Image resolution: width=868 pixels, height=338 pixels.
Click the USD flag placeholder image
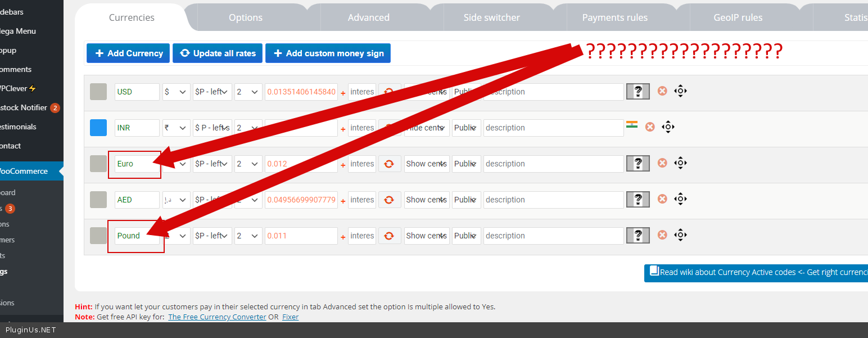pyautogui.click(x=638, y=92)
